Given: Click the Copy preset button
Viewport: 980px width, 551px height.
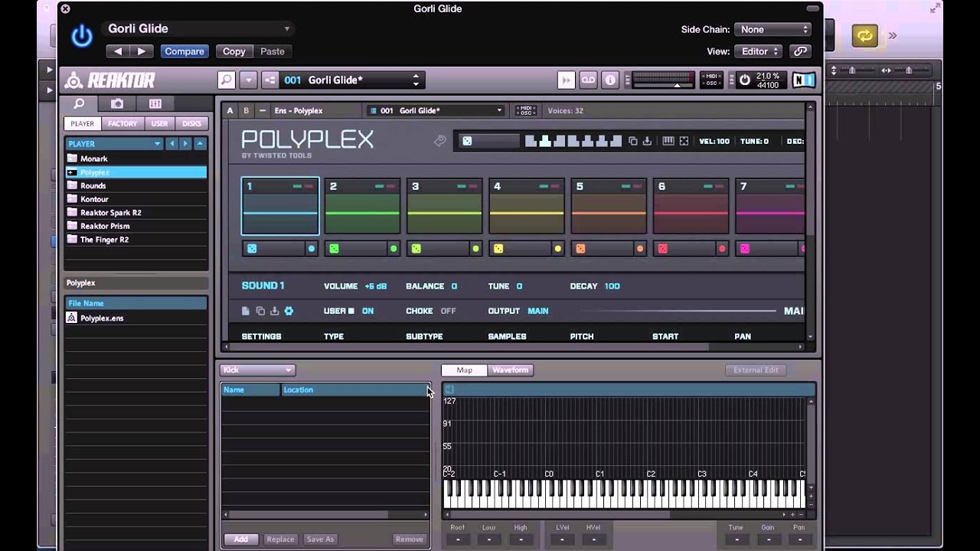Looking at the screenshot, I should [234, 51].
